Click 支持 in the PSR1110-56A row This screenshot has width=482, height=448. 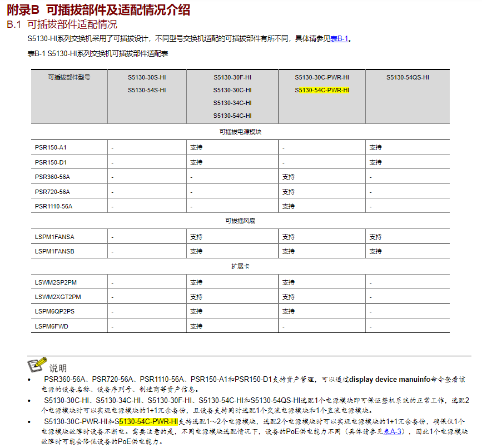pos(289,206)
